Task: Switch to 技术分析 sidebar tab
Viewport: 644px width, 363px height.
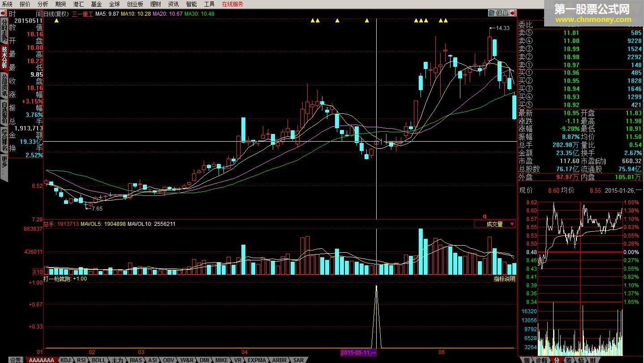Action: click(x=4, y=57)
